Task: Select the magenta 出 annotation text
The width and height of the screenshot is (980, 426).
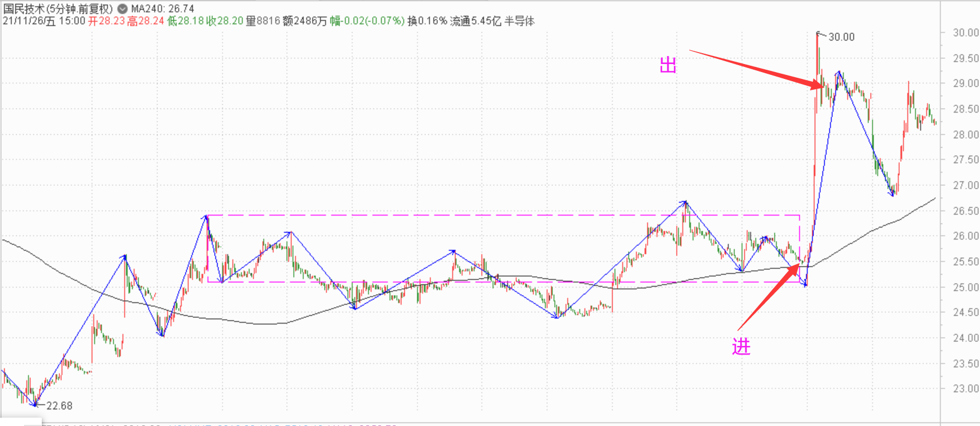Action: point(668,65)
